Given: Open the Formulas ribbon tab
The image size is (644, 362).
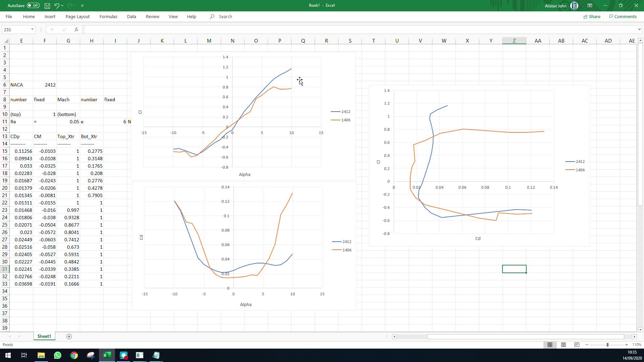Looking at the screenshot, I should (108, 16).
